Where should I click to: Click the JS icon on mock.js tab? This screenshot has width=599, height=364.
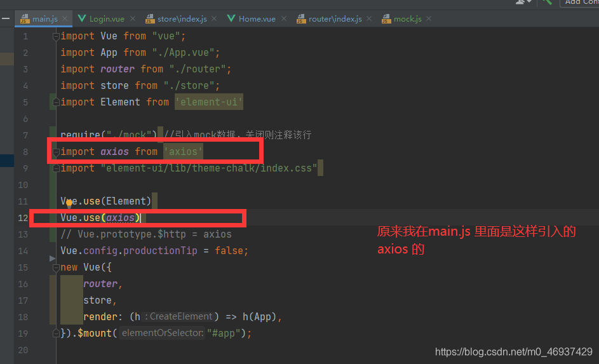click(386, 18)
